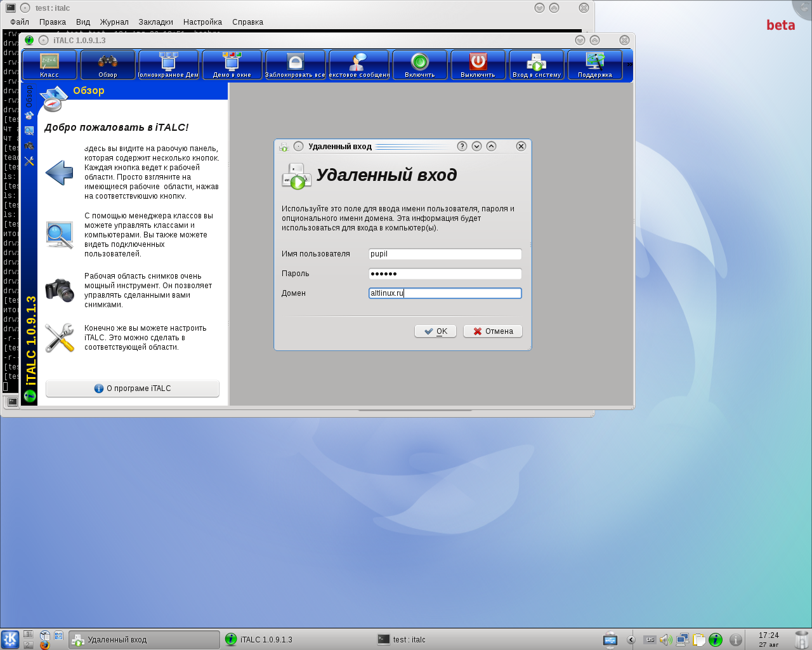Open the Обзор binoculars toolbar button
The width and height of the screenshot is (812, 650).
coord(108,65)
